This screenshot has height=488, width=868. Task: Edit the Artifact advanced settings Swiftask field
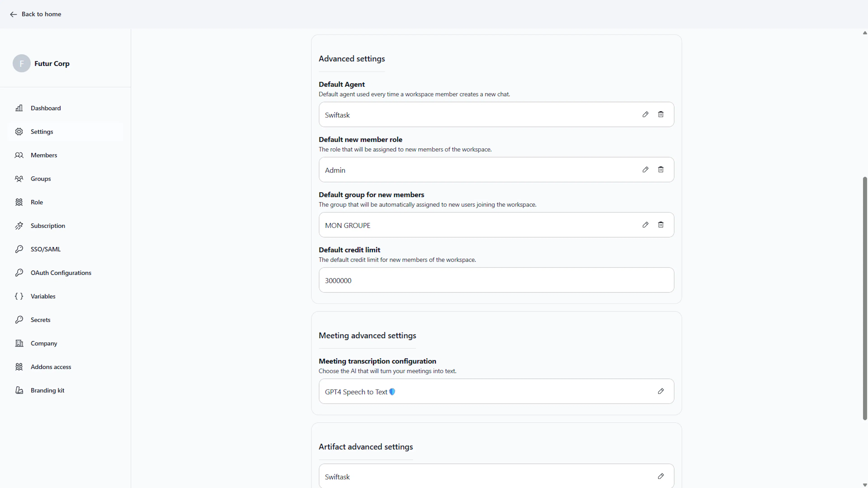(x=660, y=476)
